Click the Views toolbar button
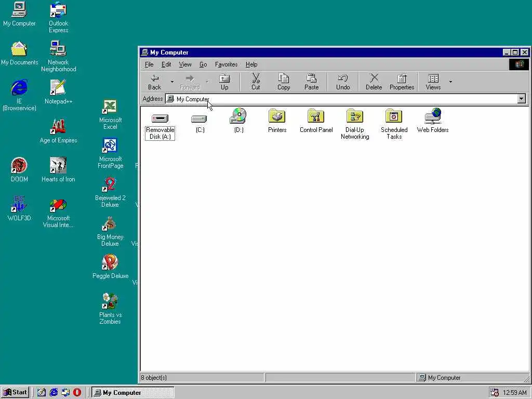The width and height of the screenshot is (532, 399). [433, 82]
